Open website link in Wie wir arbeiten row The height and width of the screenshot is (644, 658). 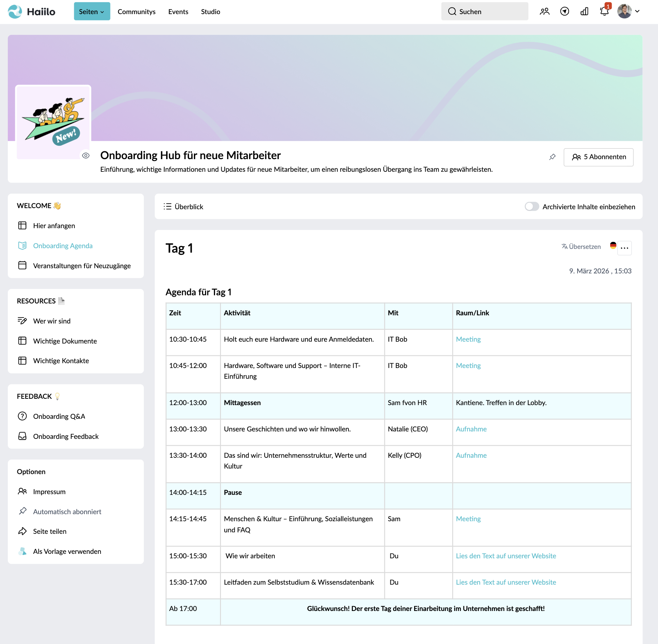pos(506,556)
